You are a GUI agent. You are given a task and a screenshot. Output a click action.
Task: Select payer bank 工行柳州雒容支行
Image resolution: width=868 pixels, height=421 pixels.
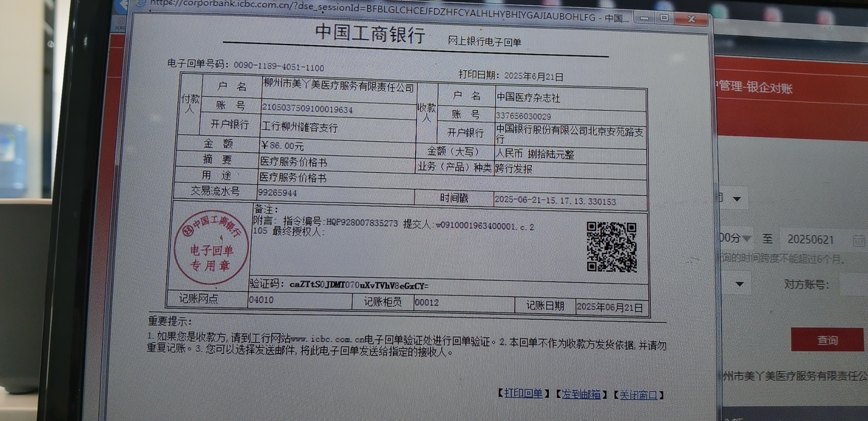click(x=299, y=127)
